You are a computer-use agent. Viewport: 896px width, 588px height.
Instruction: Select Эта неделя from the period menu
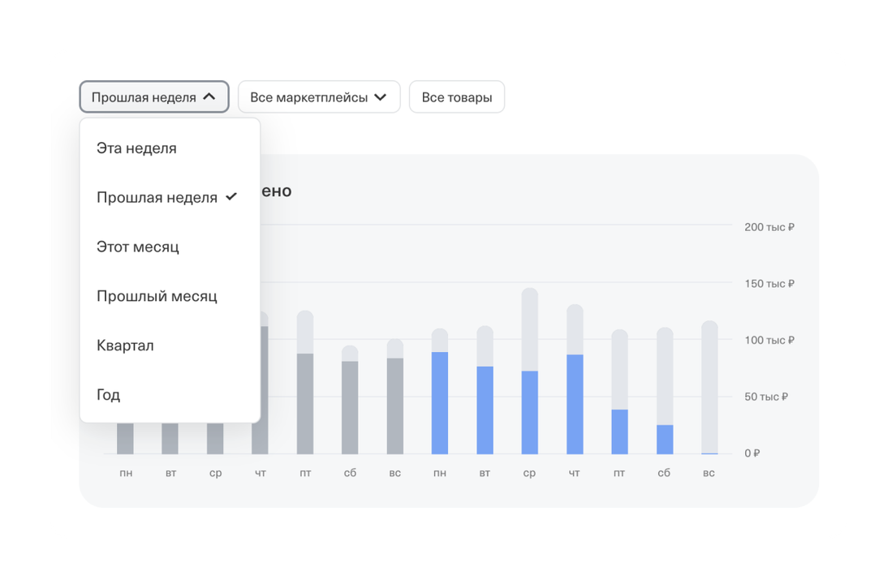click(x=136, y=148)
